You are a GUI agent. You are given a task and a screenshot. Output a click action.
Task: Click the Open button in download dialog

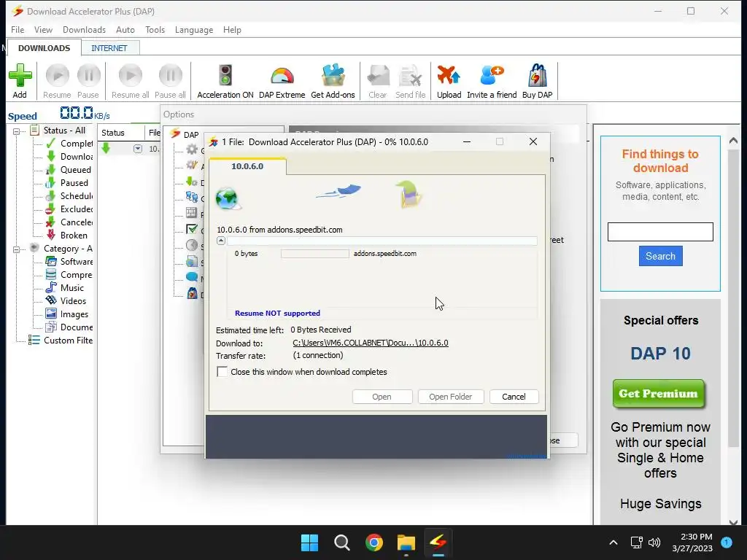(x=382, y=397)
